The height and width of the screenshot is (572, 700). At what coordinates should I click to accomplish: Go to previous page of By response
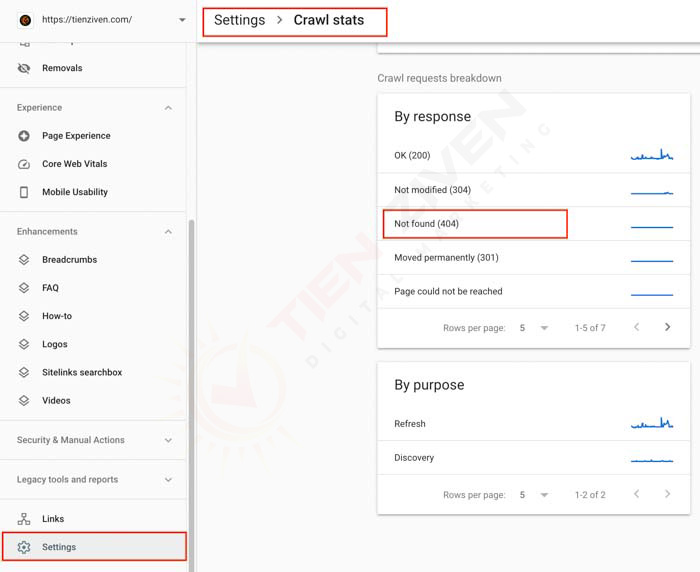click(x=637, y=327)
